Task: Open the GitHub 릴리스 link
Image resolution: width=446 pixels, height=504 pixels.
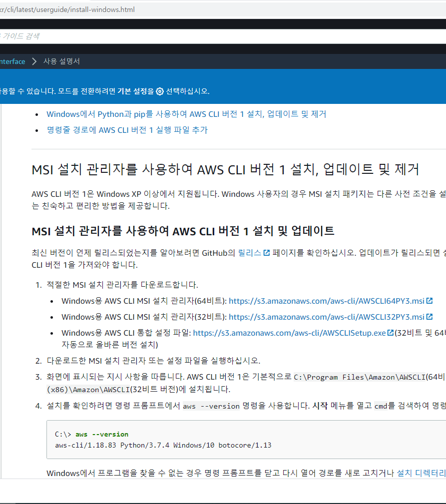Action: tap(250, 253)
